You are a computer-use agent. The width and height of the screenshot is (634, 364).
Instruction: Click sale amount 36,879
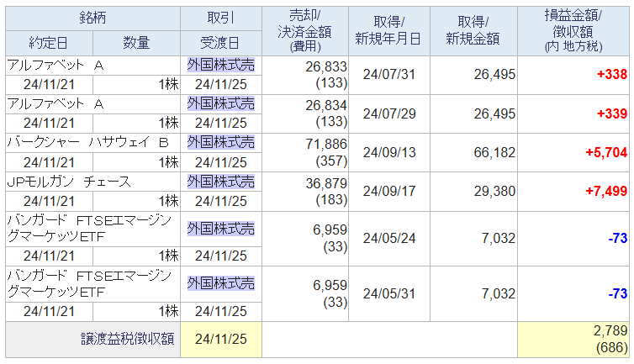326,183
